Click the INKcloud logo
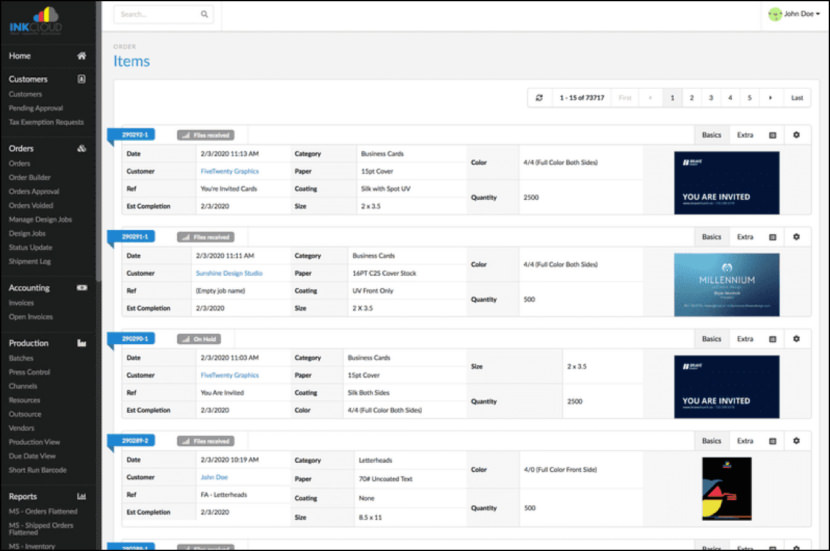 tap(36, 20)
